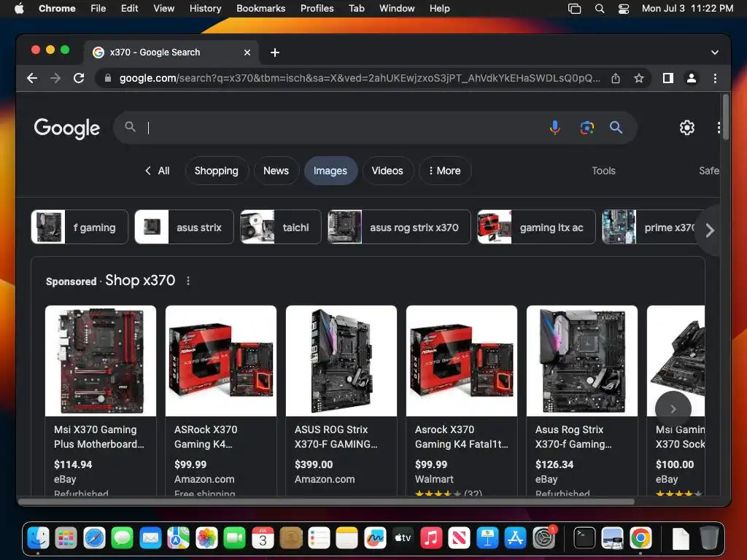Open the Apple menu
This screenshot has width=747, height=560.
[19, 8]
